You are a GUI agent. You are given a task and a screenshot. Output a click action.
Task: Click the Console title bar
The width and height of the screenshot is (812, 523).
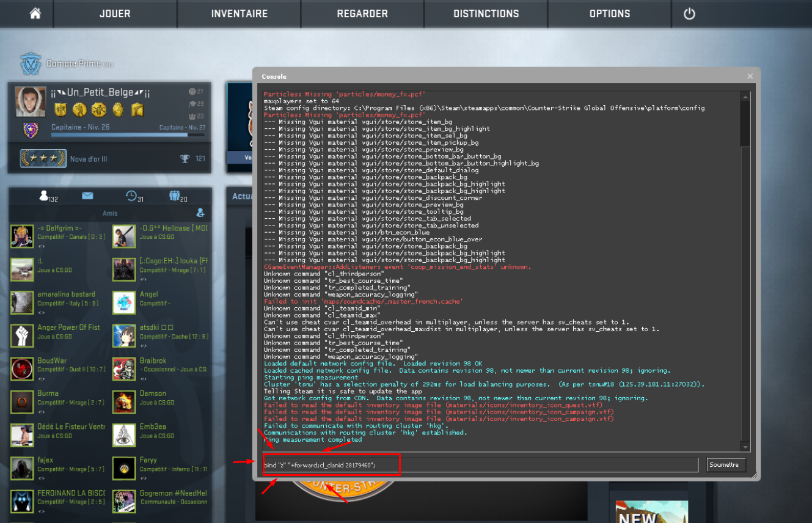click(507, 76)
